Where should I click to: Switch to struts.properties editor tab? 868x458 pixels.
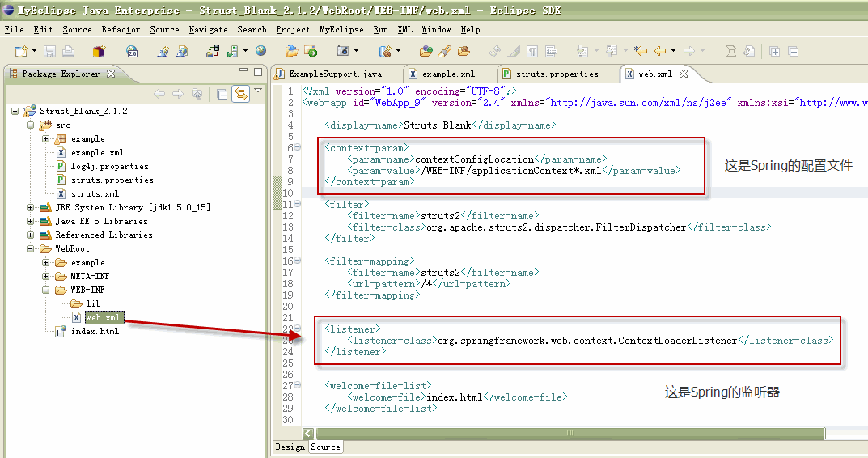pyautogui.click(x=557, y=74)
